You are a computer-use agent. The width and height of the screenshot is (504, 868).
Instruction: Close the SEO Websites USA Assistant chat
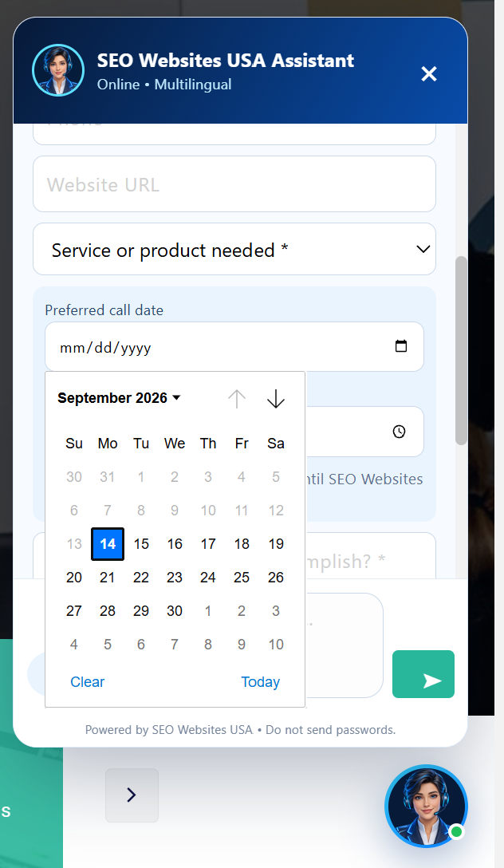click(x=429, y=73)
